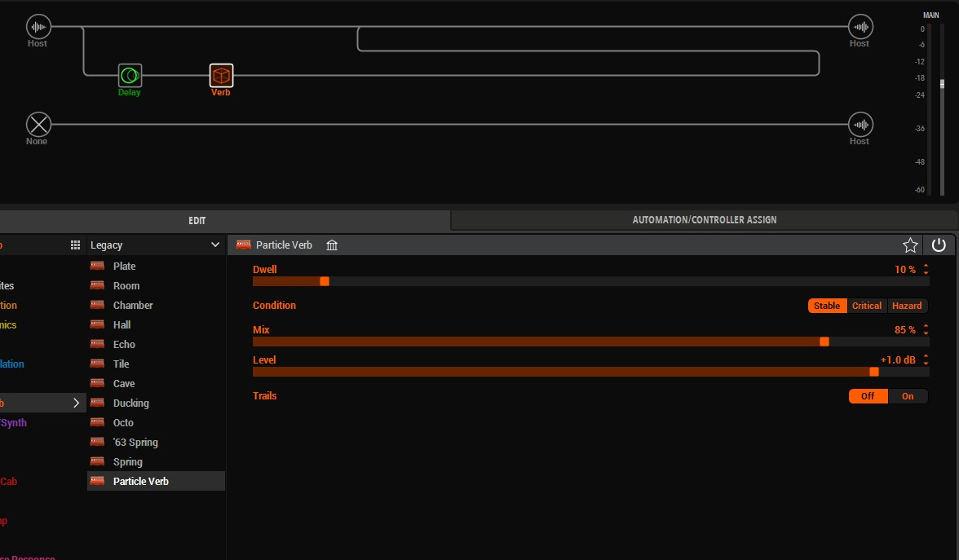Set Condition to Hazard

point(907,306)
